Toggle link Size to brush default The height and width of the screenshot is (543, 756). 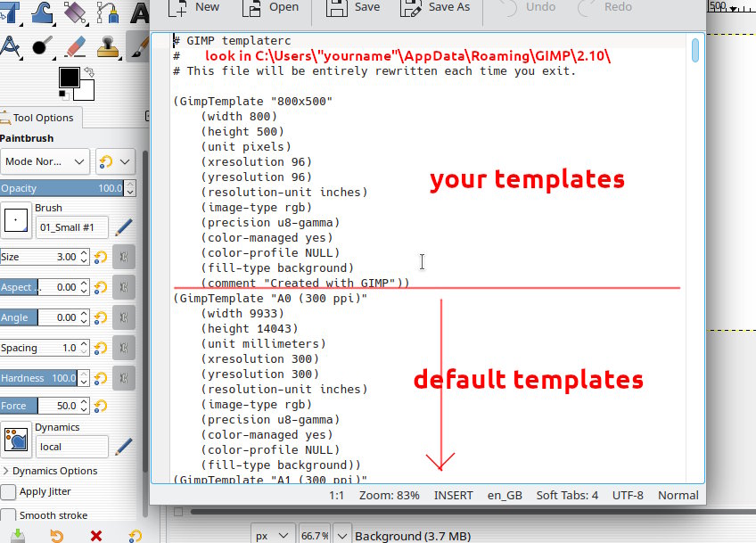pyautogui.click(x=123, y=257)
